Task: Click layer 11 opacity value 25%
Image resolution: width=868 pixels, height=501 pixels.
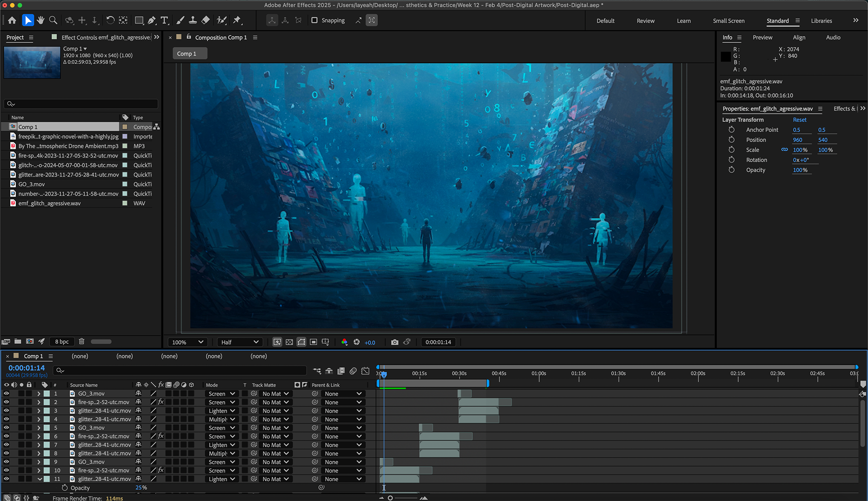Action: 141,488
